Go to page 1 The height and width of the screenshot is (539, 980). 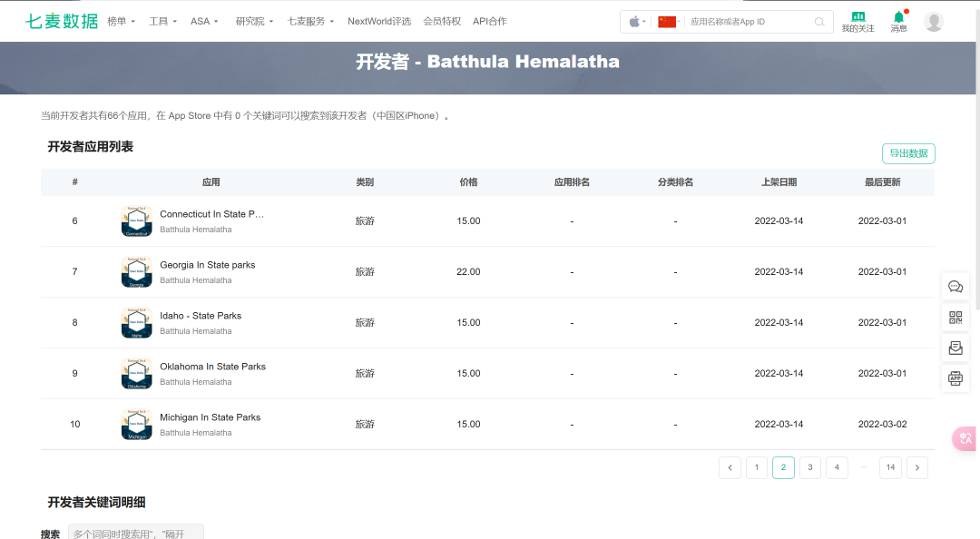coord(757,467)
